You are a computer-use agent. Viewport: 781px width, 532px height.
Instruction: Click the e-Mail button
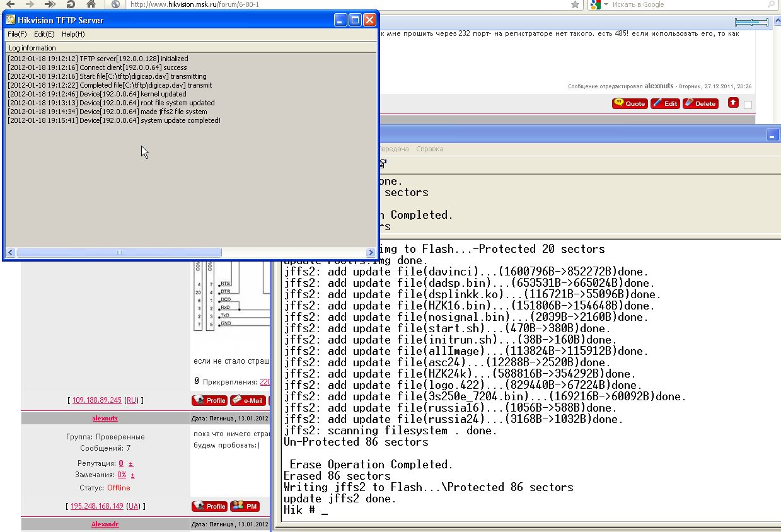coord(248,400)
